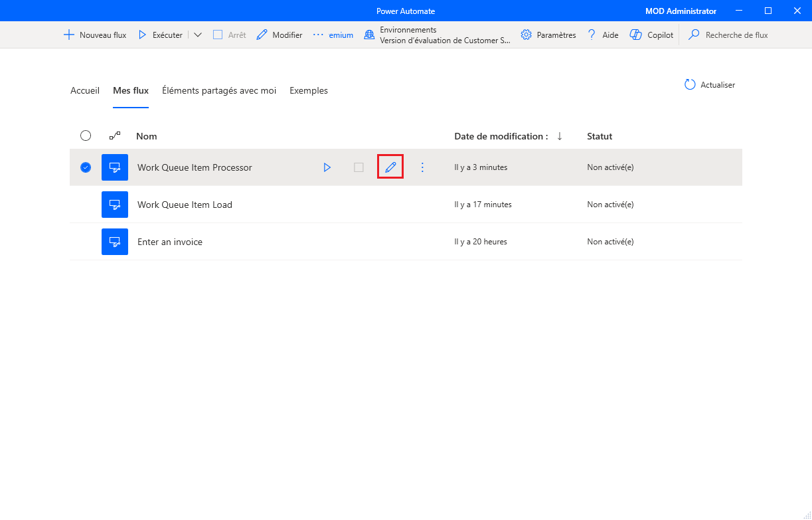The height and width of the screenshot is (520, 812).
Task: Launch Copilot from the toolbar
Action: tap(651, 35)
